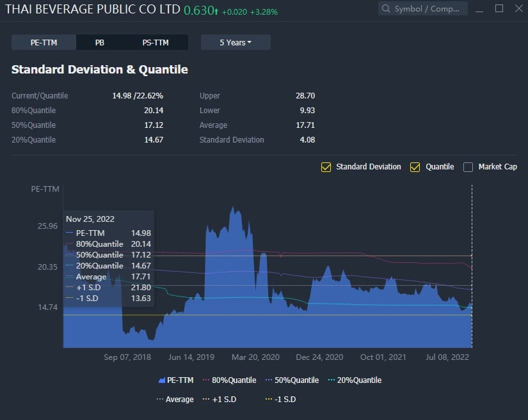The image size is (528, 420).
Task: Click the Mar 20, 2020 axis label
Action: 255,357
